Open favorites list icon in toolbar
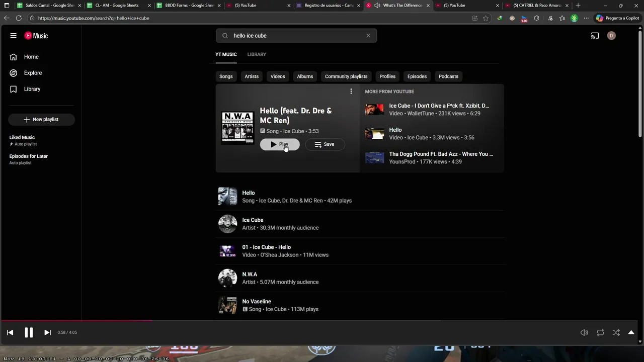Image resolution: width=644 pixels, height=362 pixels. click(562, 18)
